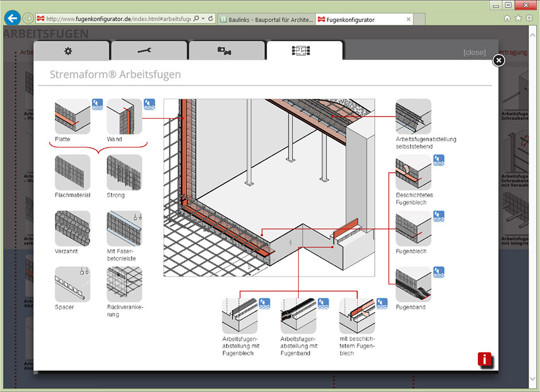Viewport: 540px width, 392px height.
Task: Choose the Strong thumbnail
Action: tap(124, 172)
